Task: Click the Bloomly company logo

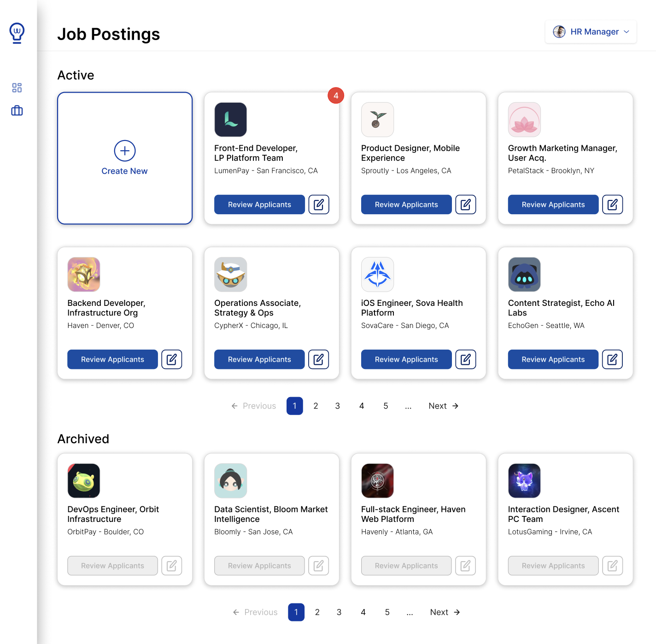Action: pyautogui.click(x=231, y=481)
